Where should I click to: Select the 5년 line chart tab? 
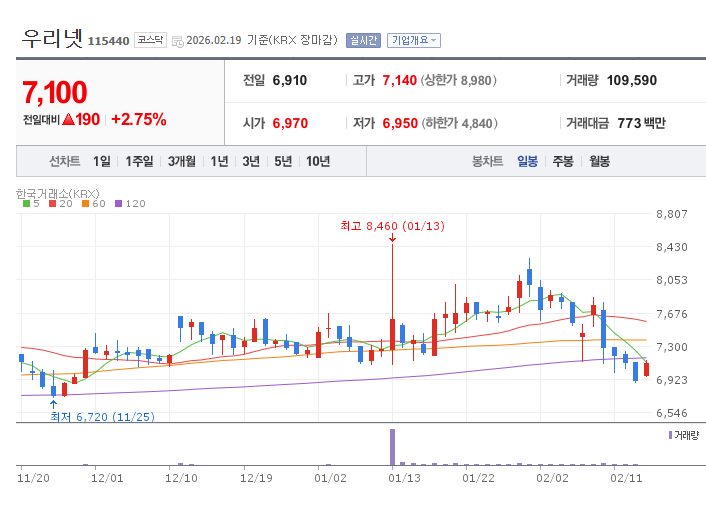[x=283, y=161]
